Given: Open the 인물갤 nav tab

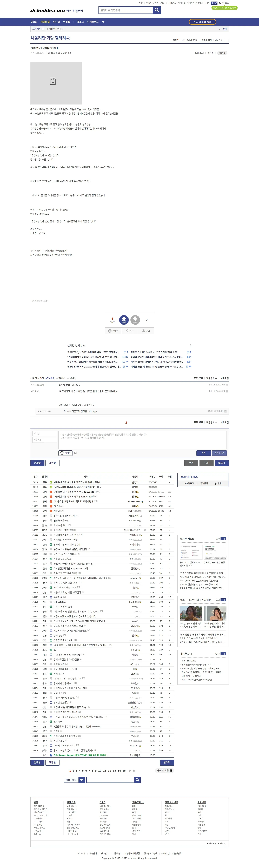Looking at the screenshot, I should tap(67, 22).
